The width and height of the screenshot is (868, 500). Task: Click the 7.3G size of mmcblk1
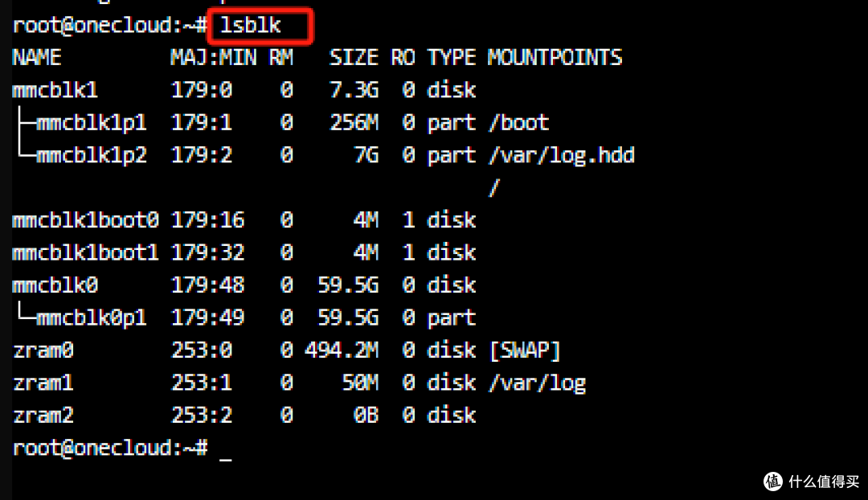[x=354, y=90]
